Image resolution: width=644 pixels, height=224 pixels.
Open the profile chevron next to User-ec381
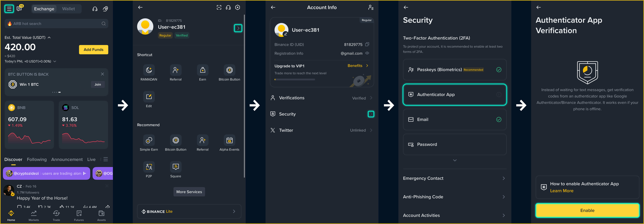[x=238, y=28]
